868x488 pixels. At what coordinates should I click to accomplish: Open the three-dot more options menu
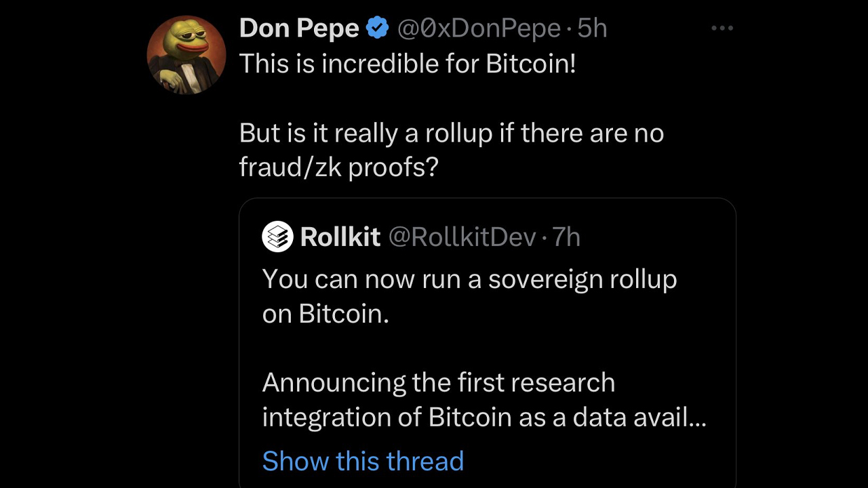click(722, 28)
